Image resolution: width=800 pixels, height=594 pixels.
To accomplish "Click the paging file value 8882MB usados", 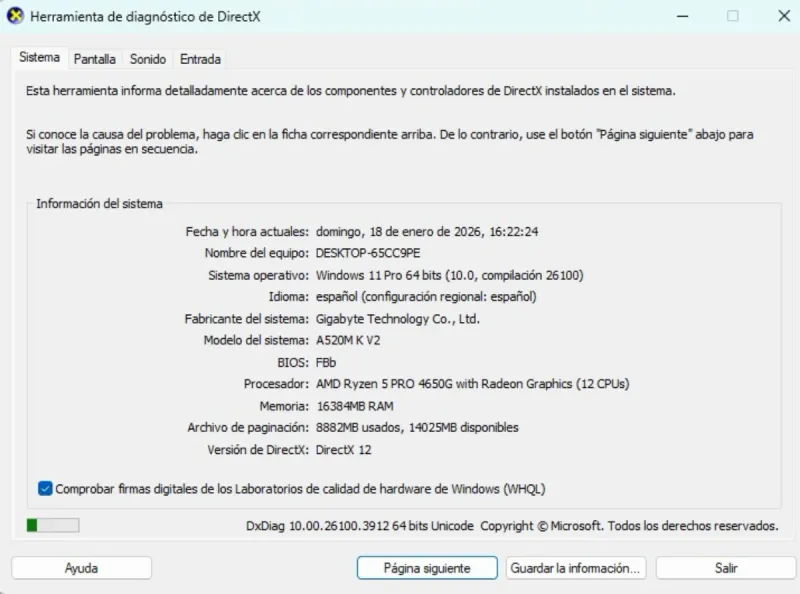I will click(x=417, y=428).
